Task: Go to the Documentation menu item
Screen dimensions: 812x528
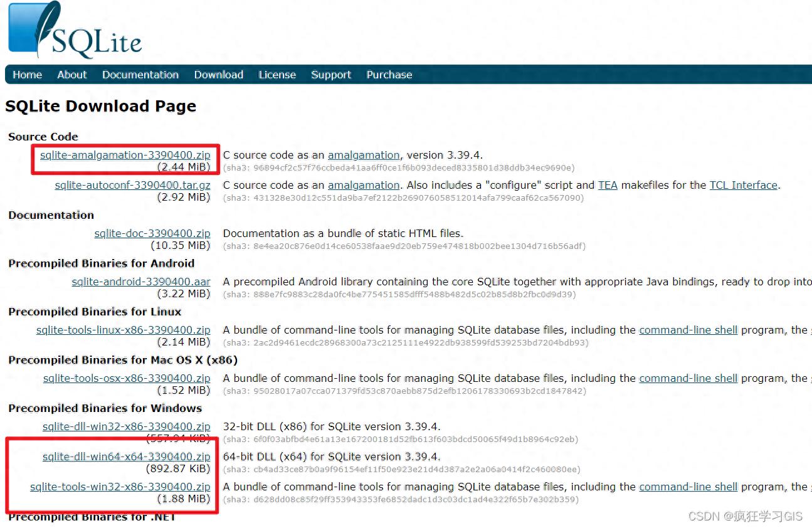Action: pyautogui.click(x=140, y=75)
